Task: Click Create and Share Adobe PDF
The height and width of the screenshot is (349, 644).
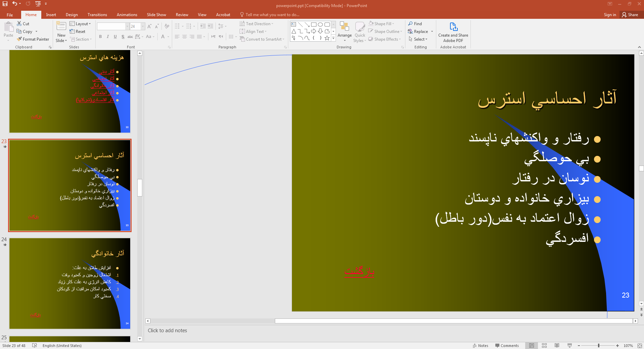Action: click(453, 32)
